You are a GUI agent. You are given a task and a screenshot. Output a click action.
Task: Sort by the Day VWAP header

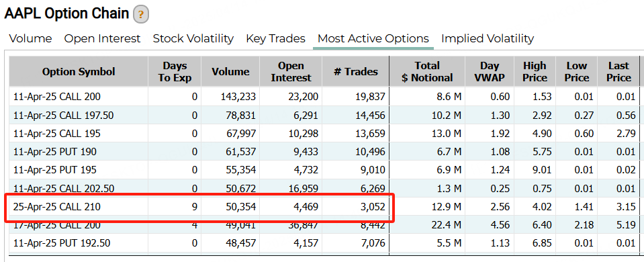coord(490,72)
